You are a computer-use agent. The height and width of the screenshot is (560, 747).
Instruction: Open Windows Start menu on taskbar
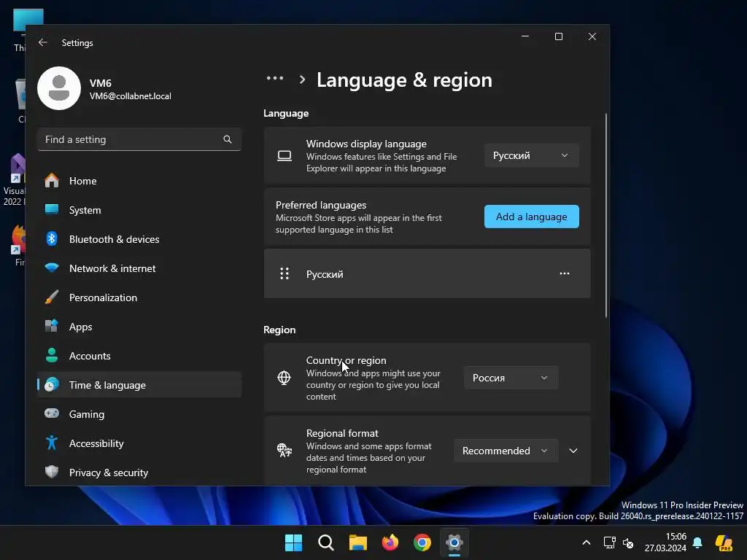(293, 542)
